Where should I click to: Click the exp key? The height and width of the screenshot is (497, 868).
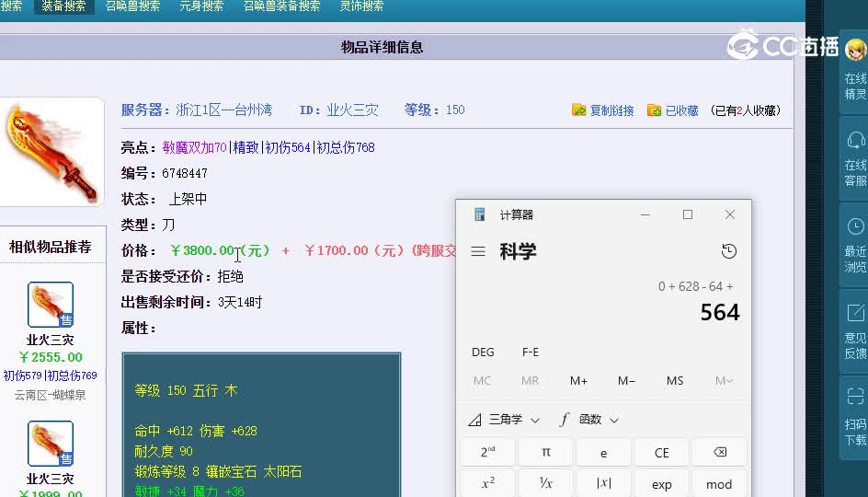(661, 484)
